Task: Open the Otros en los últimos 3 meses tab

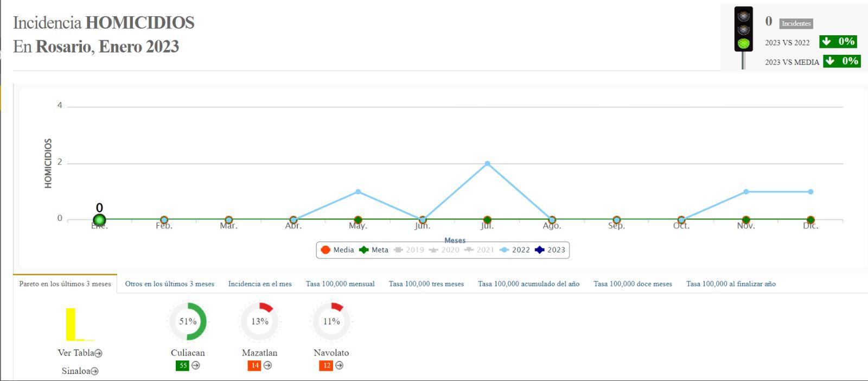Action: pyautogui.click(x=169, y=284)
